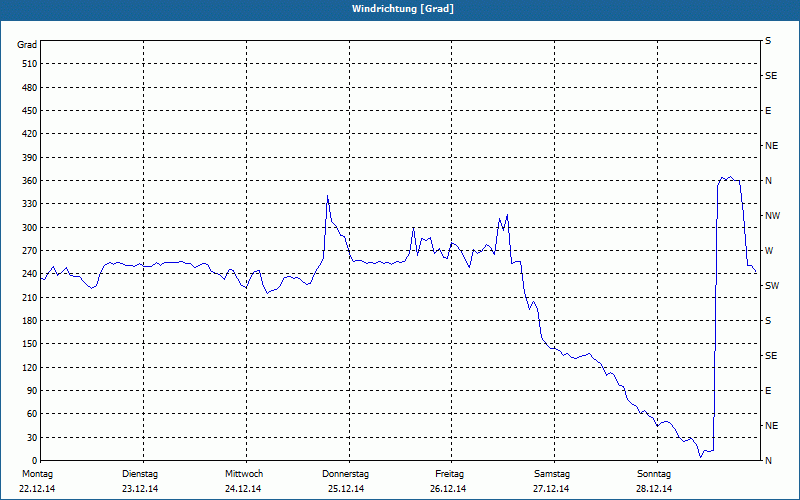
Task: Select the Montag day label
Action: (38, 474)
